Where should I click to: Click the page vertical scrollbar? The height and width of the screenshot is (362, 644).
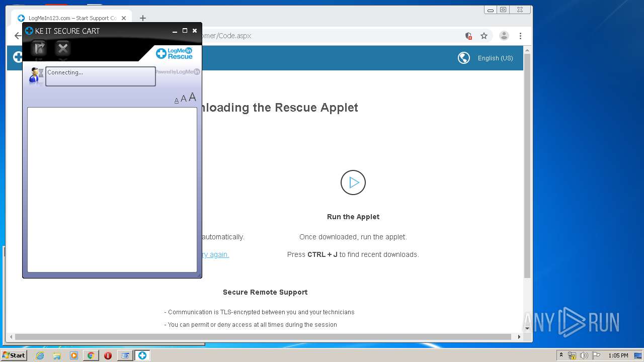tap(527, 166)
